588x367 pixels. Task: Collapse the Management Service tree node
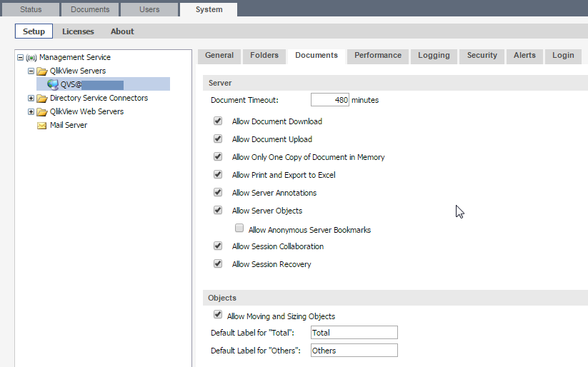click(20, 58)
